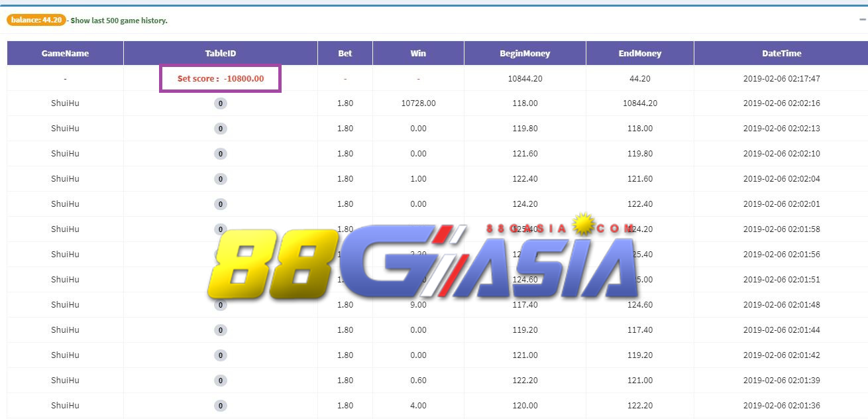Click ShuiHu in the 02:02:16 row
This screenshot has width=868, height=419.
(65, 103)
